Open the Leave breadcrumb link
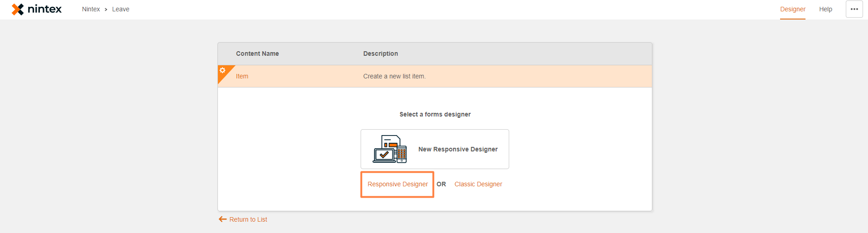868x233 pixels. (x=121, y=9)
